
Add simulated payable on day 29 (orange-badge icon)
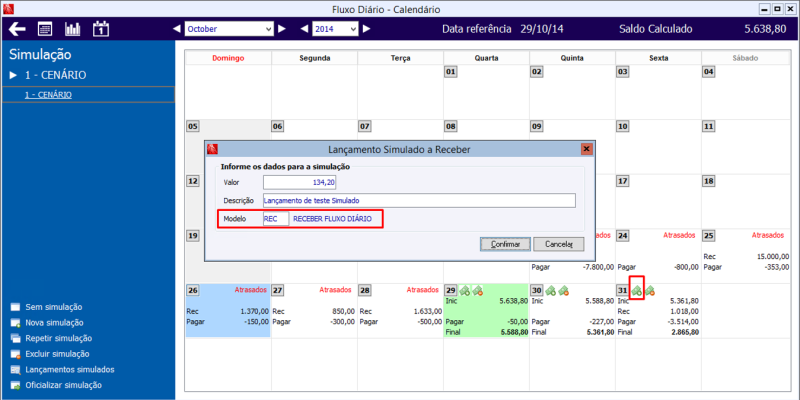(478, 291)
